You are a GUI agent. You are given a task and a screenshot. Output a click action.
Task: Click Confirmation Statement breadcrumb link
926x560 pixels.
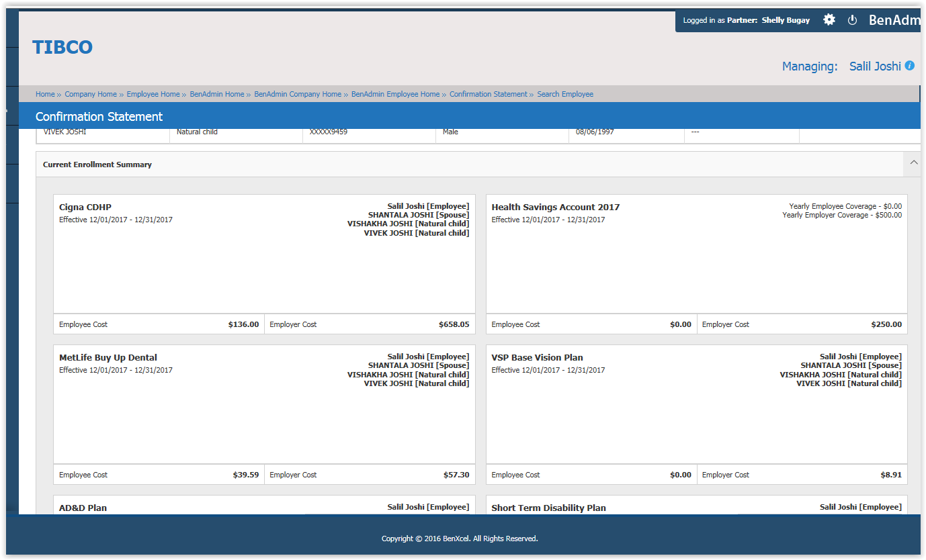pyautogui.click(x=489, y=94)
